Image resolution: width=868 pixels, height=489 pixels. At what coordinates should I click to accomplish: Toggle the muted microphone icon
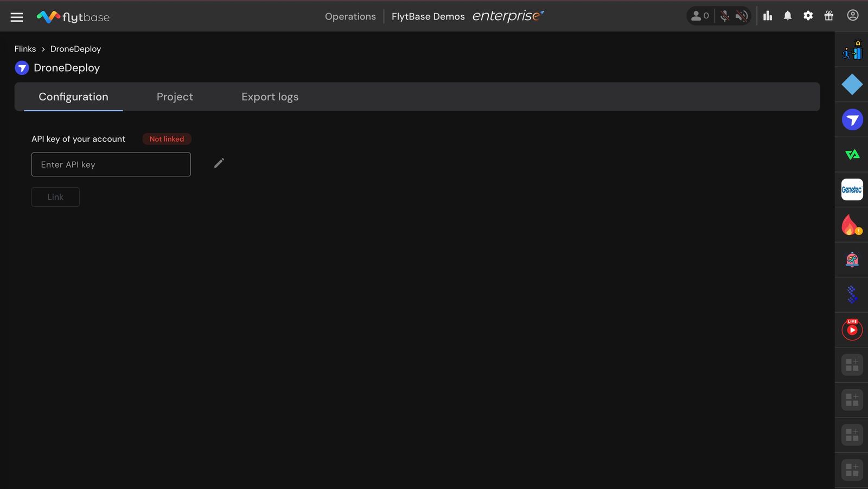coord(724,16)
